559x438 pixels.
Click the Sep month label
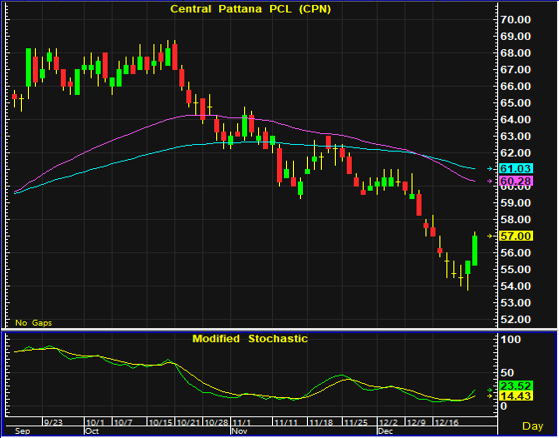pos(22,431)
